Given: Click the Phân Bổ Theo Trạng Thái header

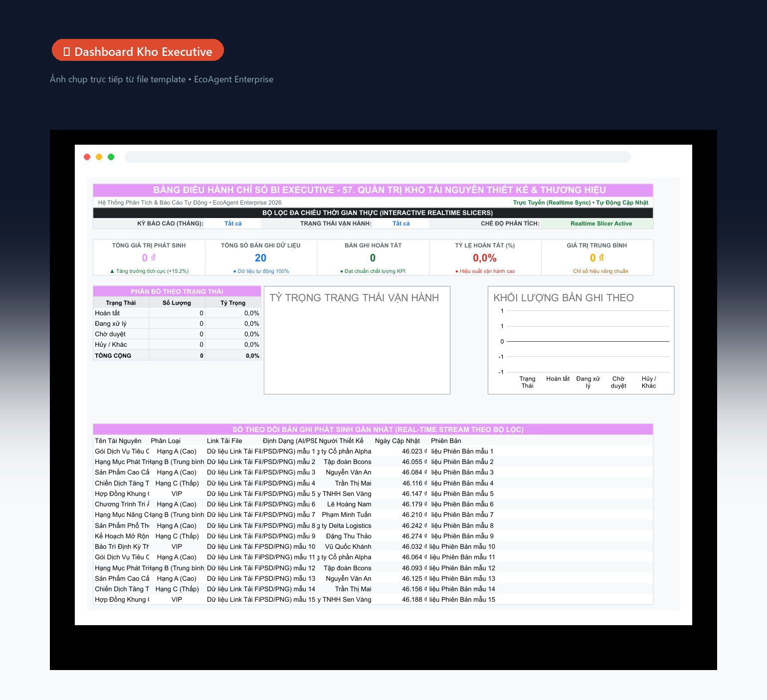Looking at the screenshot, I should click(177, 291).
